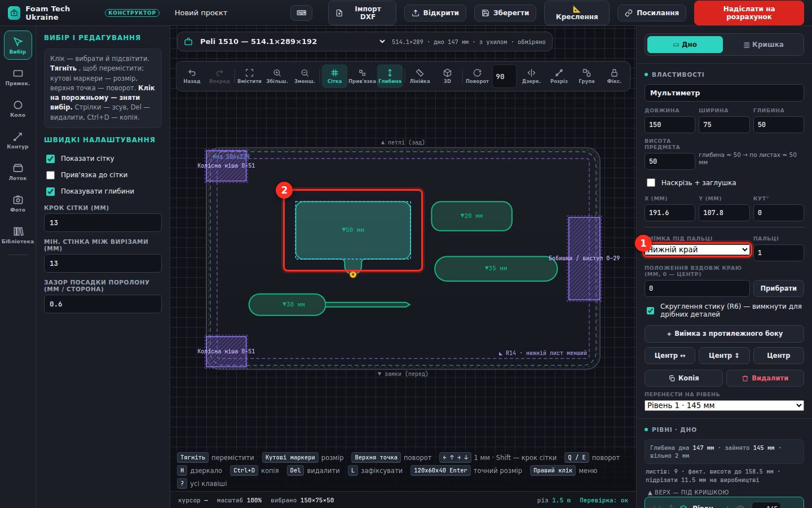Enable Прив'язка до сітки checkbox
The height and width of the screenshot is (508, 812).
pos(51,175)
